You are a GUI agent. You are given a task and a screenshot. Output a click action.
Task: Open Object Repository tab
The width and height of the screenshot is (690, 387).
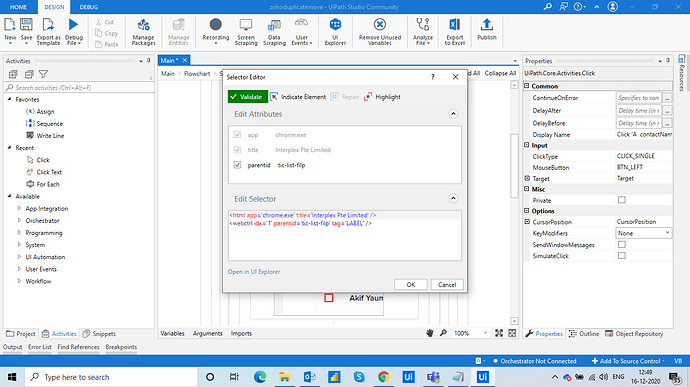tap(634, 334)
